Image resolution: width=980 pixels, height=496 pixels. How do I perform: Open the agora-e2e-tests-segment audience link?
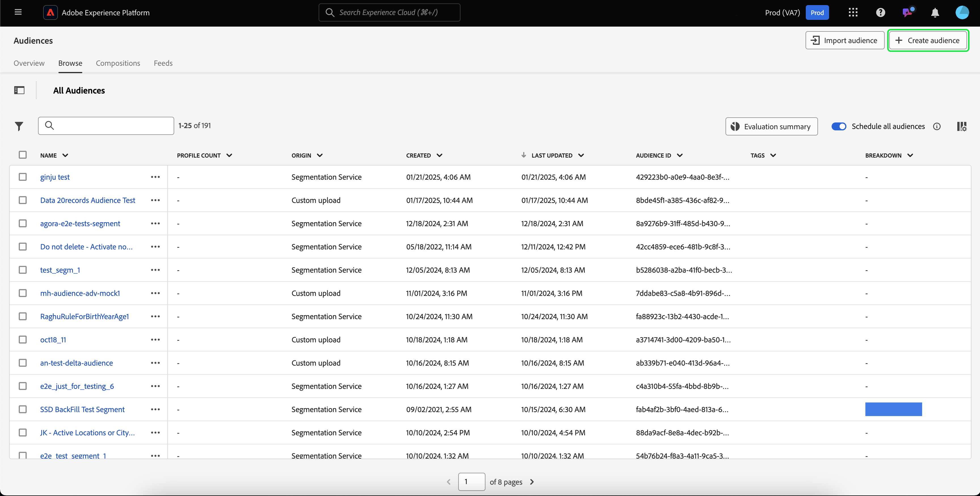[x=80, y=224]
